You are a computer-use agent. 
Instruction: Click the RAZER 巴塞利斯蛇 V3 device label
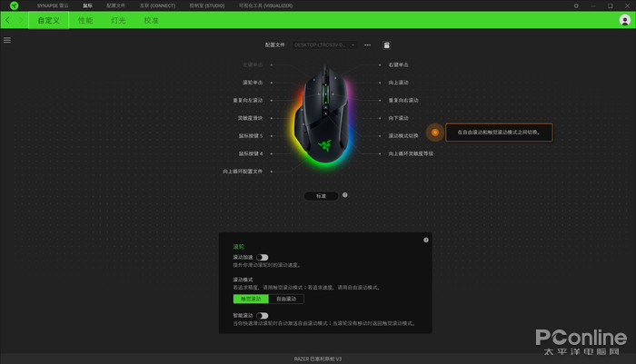pyautogui.click(x=318, y=359)
